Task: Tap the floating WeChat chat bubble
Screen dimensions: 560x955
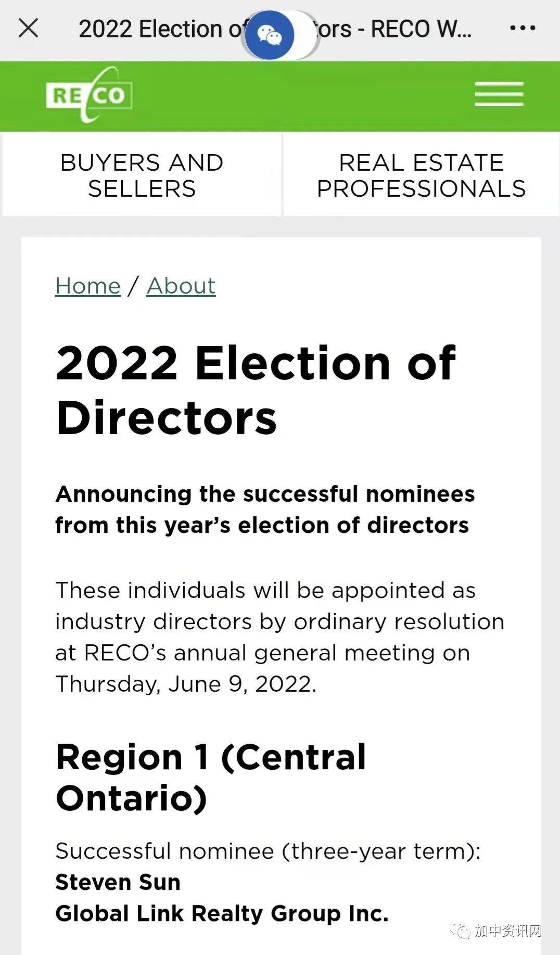Action: coord(270,35)
